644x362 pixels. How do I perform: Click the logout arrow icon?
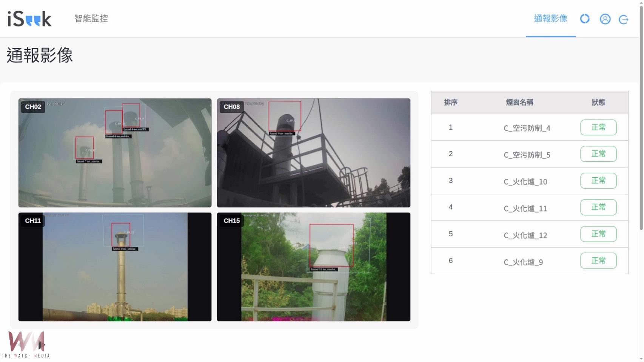[x=624, y=19]
